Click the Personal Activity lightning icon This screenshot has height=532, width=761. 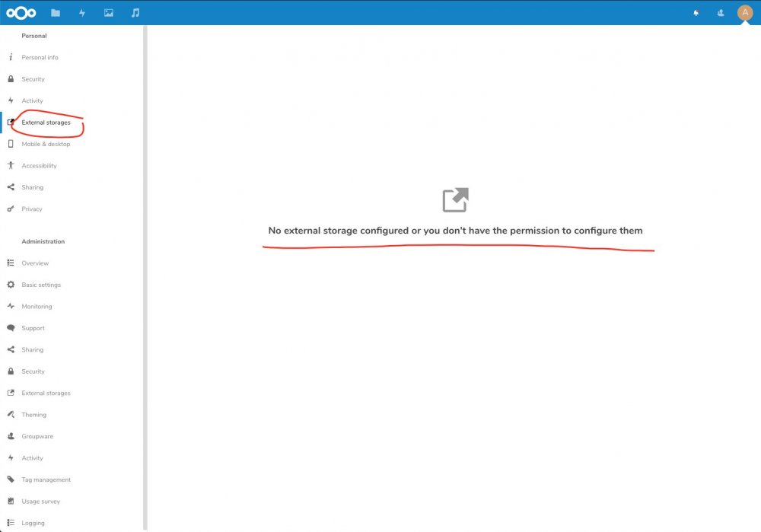tap(11, 100)
